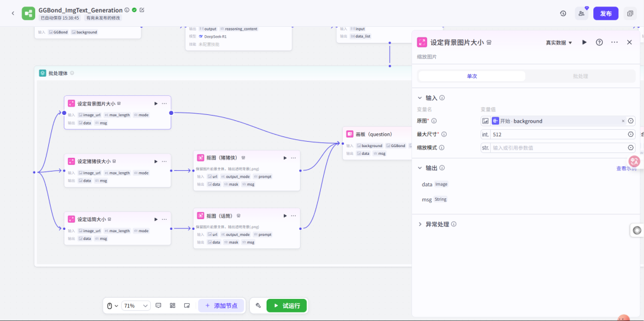Open side panel more options ellipsis
This screenshot has height=321, width=644.
614,42
